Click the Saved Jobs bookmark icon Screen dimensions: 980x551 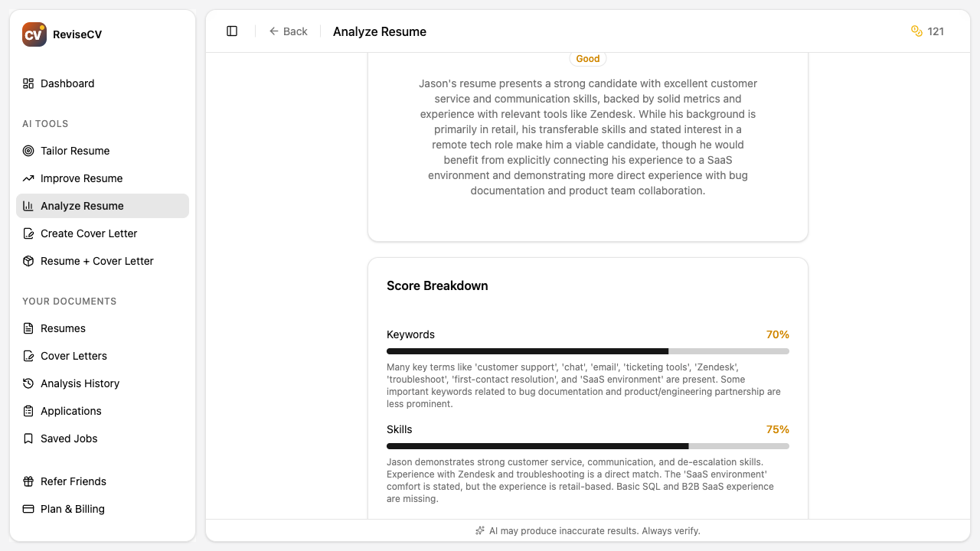click(x=28, y=439)
